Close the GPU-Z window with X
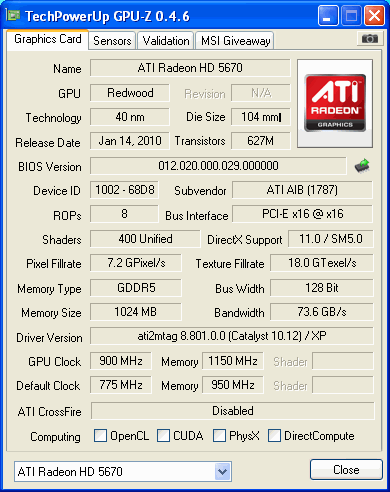The width and height of the screenshot is (390, 492). click(374, 15)
